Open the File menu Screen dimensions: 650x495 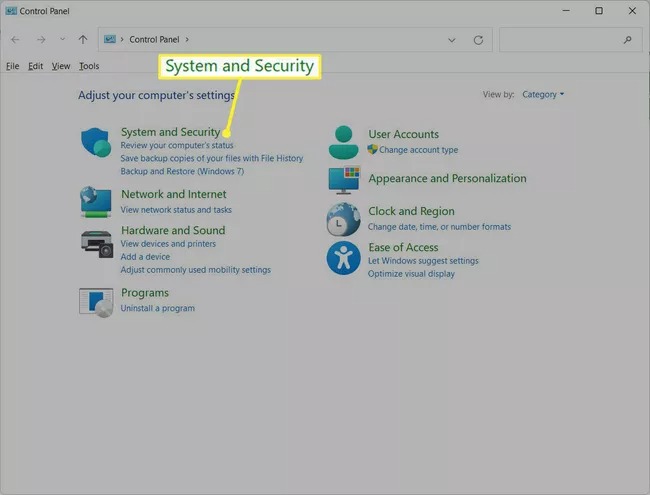click(x=12, y=66)
